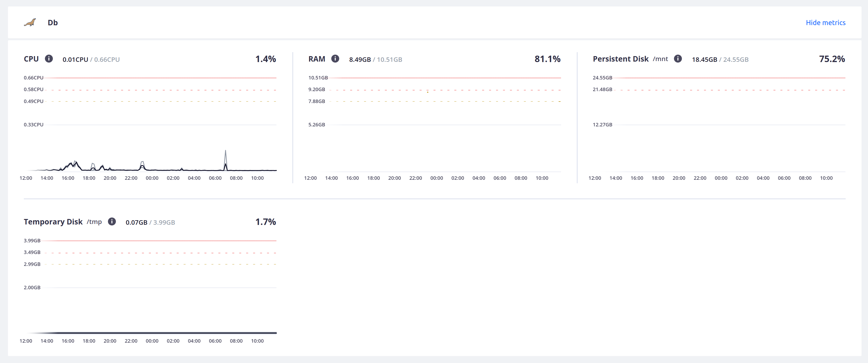The height and width of the screenshot is (363, 868).
Task: Click the 0.07GB temporary disk value
Action: 136,222
